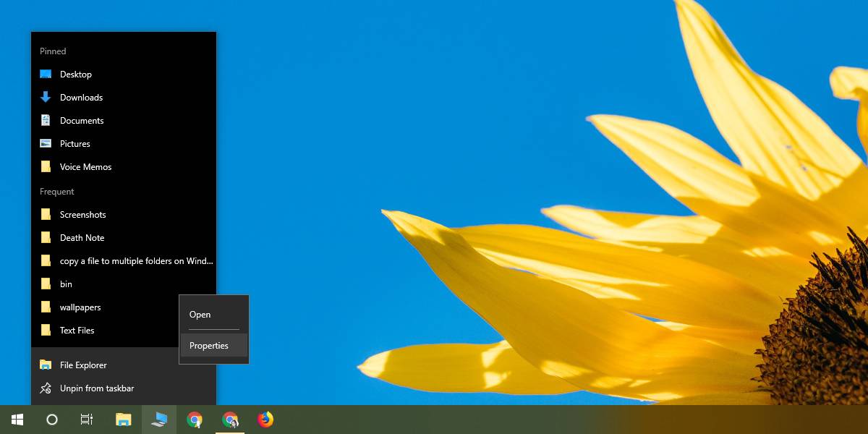The width and height of the screenshot is (868, 434).
Task: Open Cortana search from the taskbar
Action: [x=51, y=420]
